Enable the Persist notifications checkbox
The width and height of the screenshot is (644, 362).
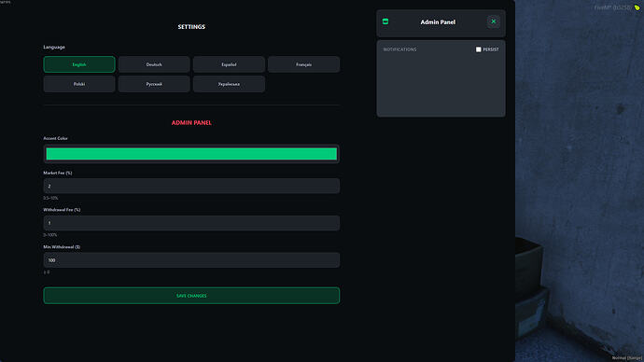point(479,49)
